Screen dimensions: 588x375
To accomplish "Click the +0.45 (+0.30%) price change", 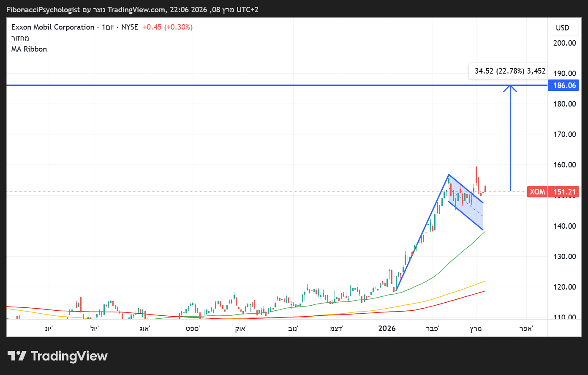I will 168,27.
